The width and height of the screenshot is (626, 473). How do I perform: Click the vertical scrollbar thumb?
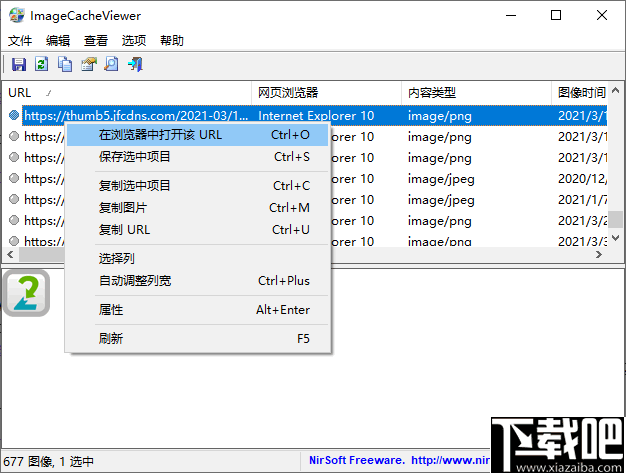[x=617, y=219]
